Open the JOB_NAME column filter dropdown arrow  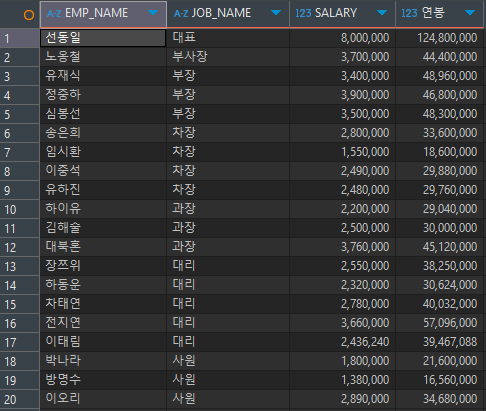click(276, 13)
